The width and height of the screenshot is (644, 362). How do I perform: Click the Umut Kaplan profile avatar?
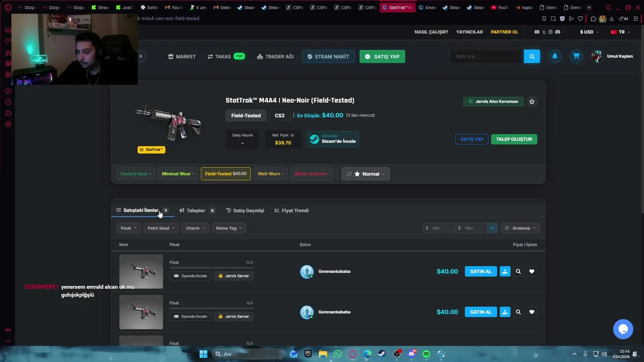(x=597, y=56)
